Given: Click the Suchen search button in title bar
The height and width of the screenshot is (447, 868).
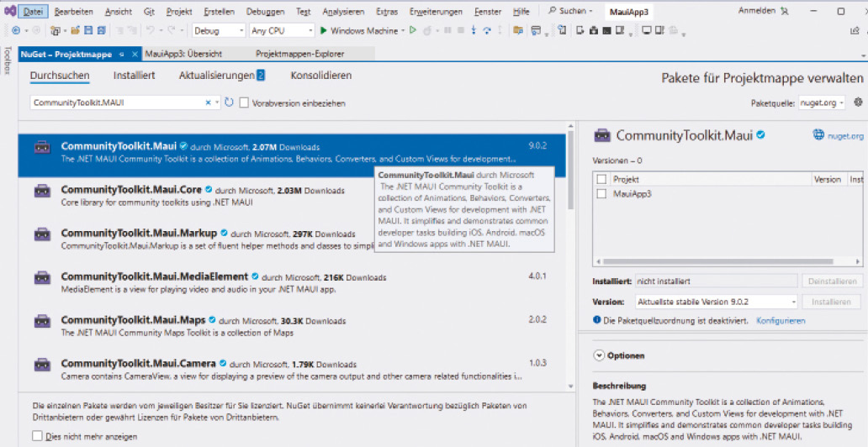Looking at the screenshot, I should pyautogui.click(x=570, y=11).
